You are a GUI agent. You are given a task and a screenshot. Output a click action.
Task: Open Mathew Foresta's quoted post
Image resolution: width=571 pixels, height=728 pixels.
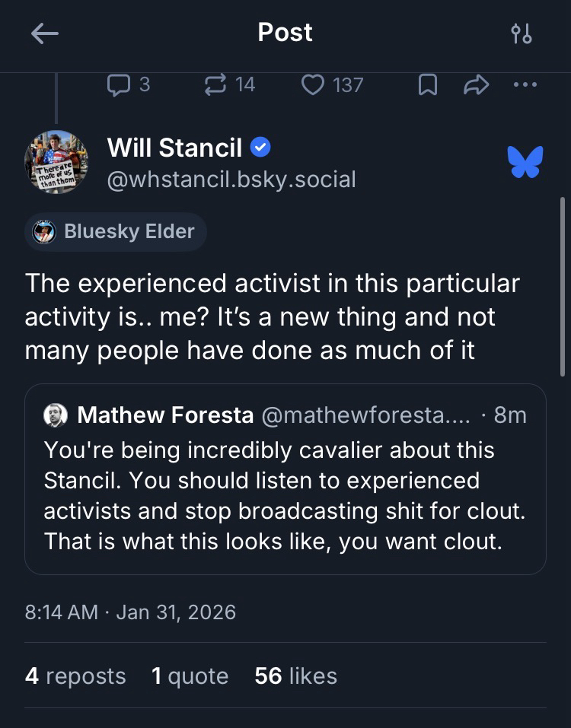click(x=285, y=494)
